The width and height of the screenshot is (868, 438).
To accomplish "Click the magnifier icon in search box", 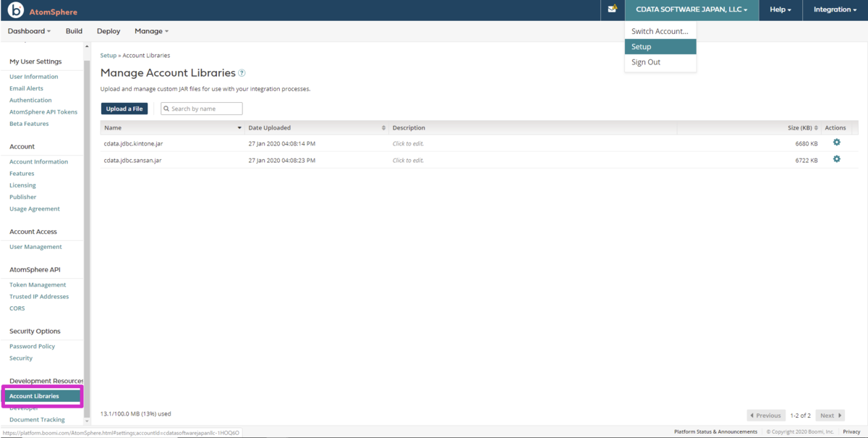I will tap(166, 109).
